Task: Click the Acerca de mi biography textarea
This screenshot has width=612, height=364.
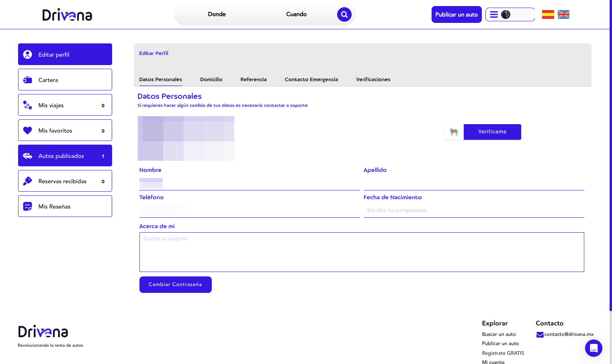Action: (362, 252)
